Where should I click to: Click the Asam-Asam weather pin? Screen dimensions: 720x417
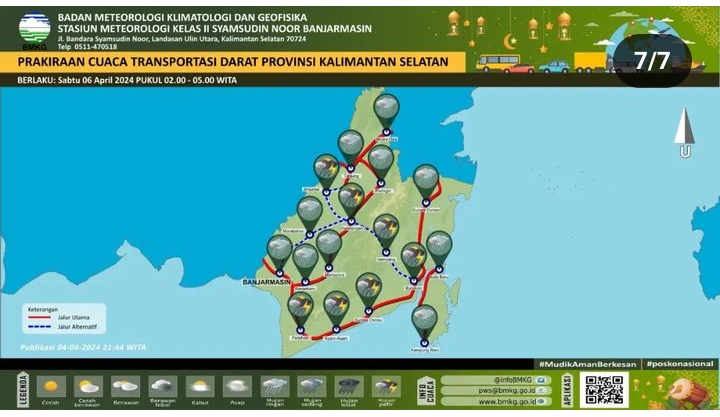click(336, 308)
